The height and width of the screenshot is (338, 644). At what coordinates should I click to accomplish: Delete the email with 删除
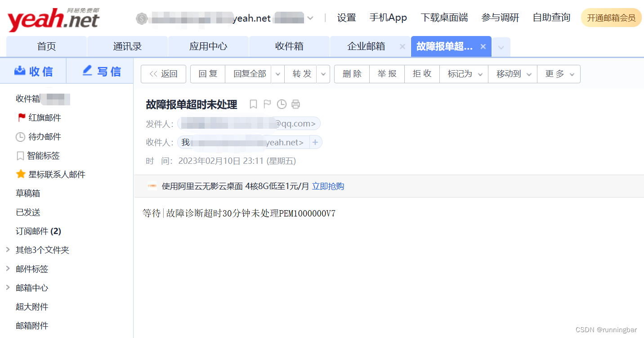click(352, 74)
